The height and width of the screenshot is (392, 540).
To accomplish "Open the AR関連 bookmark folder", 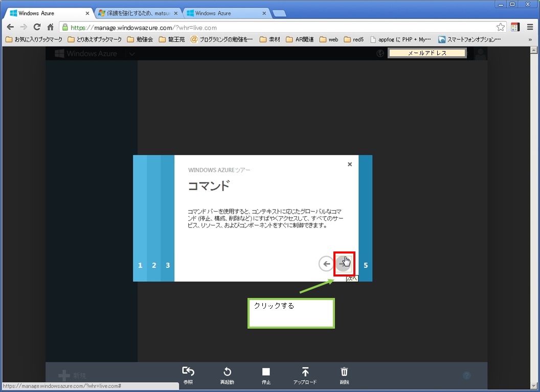I will 300,39.
